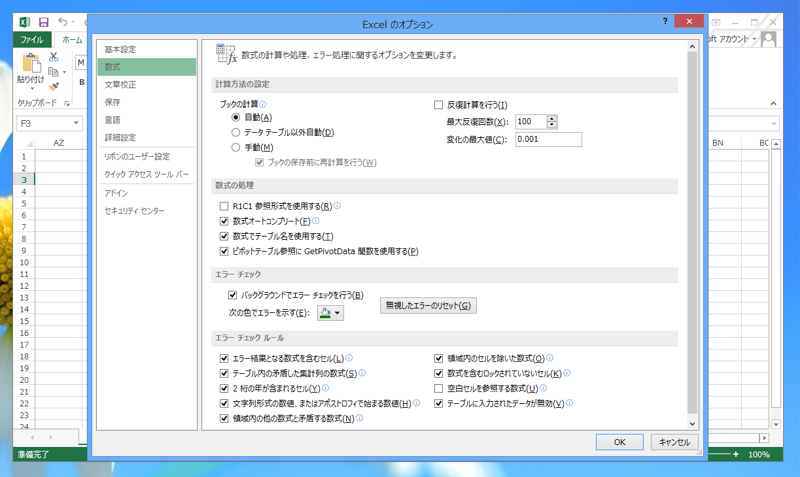Select クイック アクセス ツール バー category
Image resolution: width=800 pixels, height=477 pixels.
(x=147, y=174)
